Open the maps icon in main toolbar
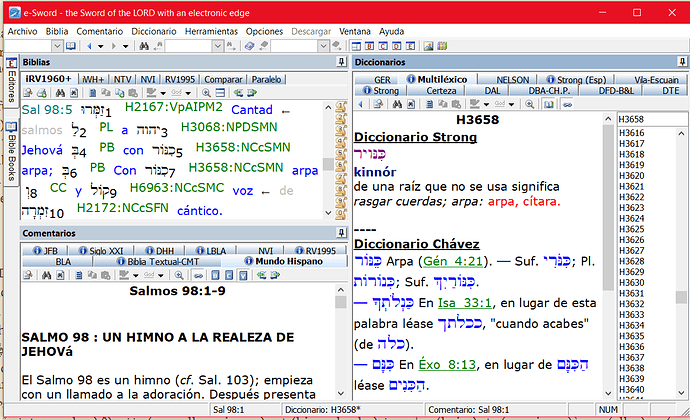 pos(442,46)
